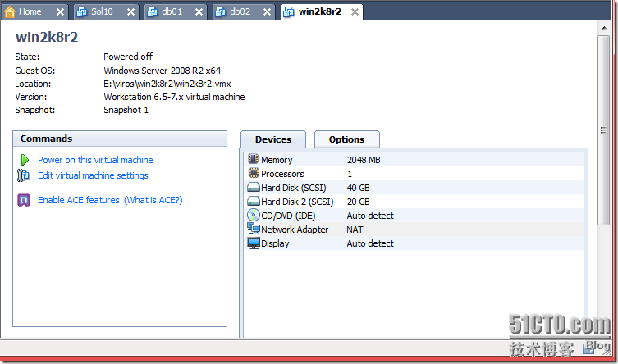618x364 pixels.
Task: Open the Options tab
Action: click(347, 139)
